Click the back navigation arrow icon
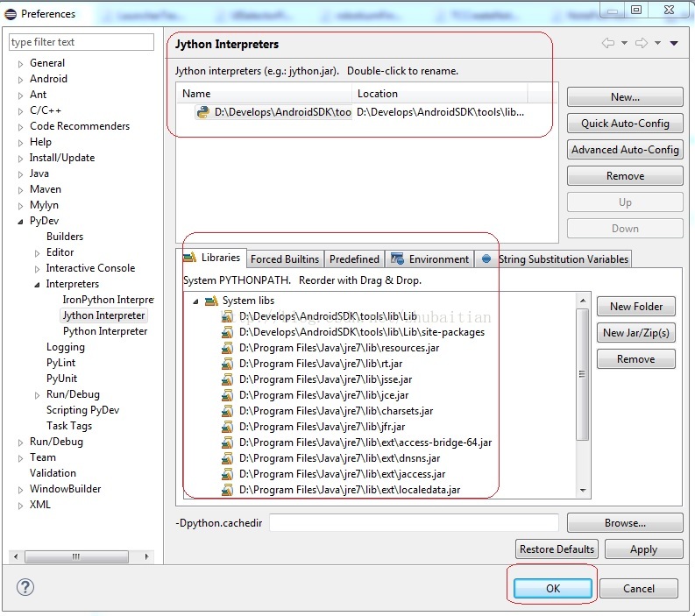This screenshot has height=616, width=695. tap(607, 43)
